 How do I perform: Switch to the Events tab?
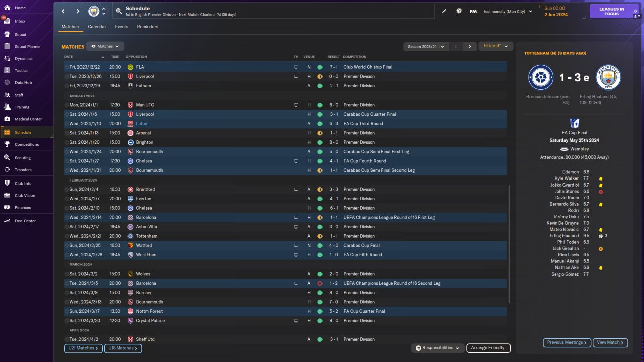coord(121,27)
